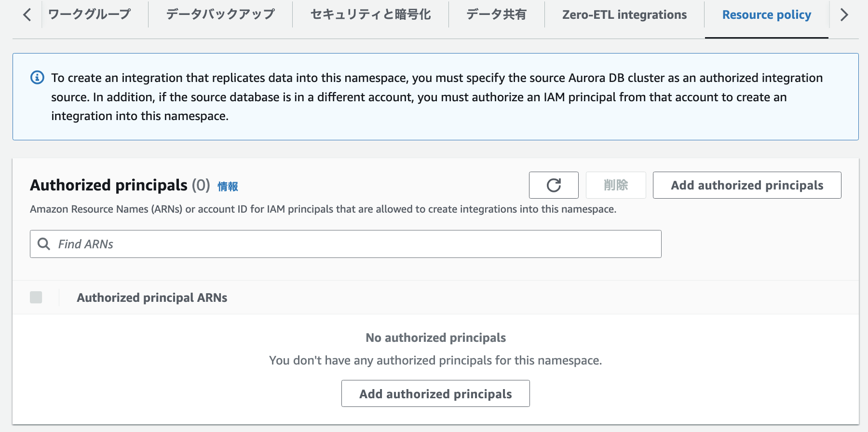Click the magnifier icon in Find ARNs
868x432 pixels.
click(44, 244)
